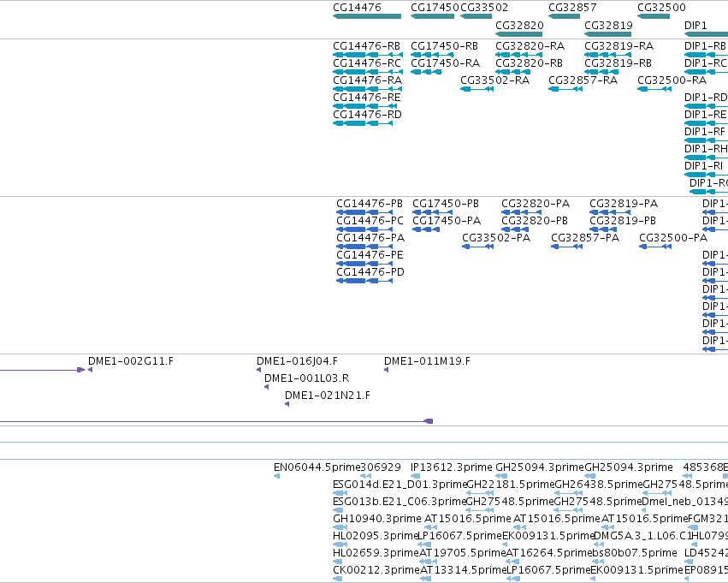The height and width of the screenshot is (583, 728).
Task: Click EST ESG014d.E21_D01.3prime
Action: tap(340, 493)
